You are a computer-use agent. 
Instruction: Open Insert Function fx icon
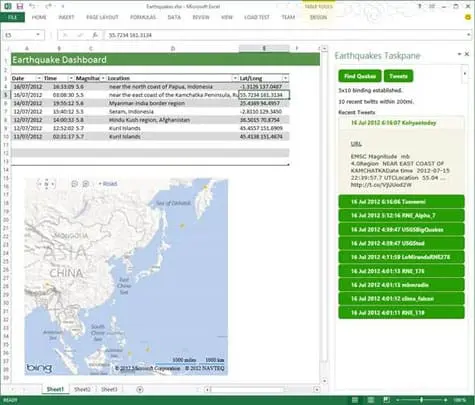tap(95, 35)
